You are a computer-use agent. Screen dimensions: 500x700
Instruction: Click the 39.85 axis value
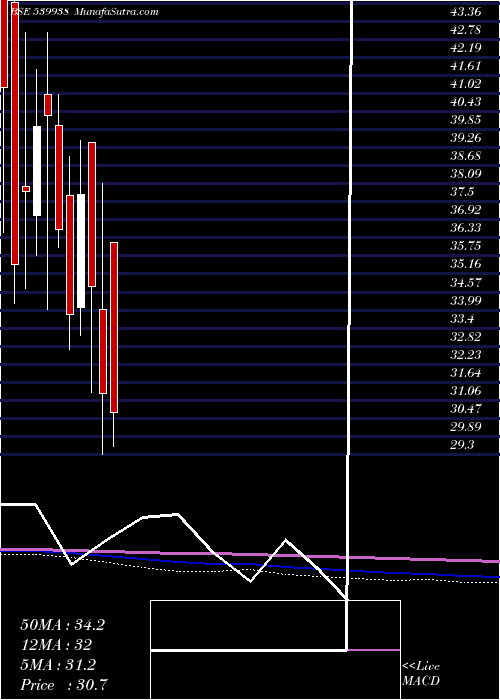466,120
